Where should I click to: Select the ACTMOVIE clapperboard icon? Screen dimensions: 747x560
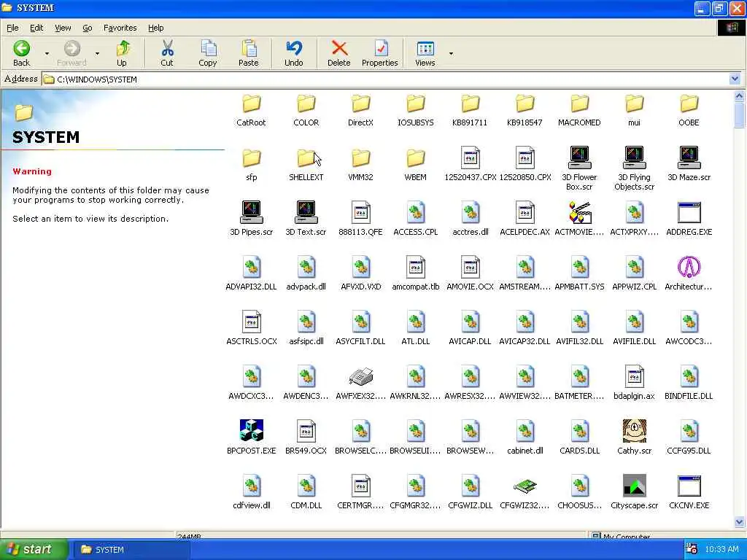tap(580, 212)
